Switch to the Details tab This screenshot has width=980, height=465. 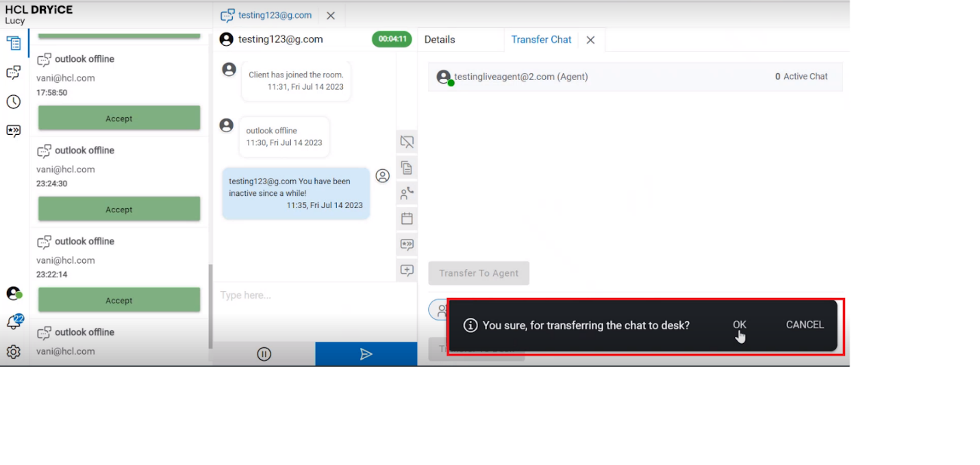point(440,40)
